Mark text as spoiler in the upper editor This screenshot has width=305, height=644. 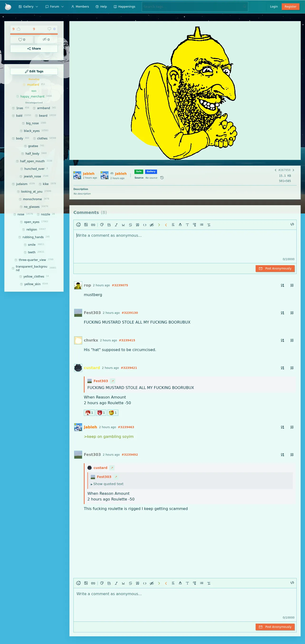point(152,225)
